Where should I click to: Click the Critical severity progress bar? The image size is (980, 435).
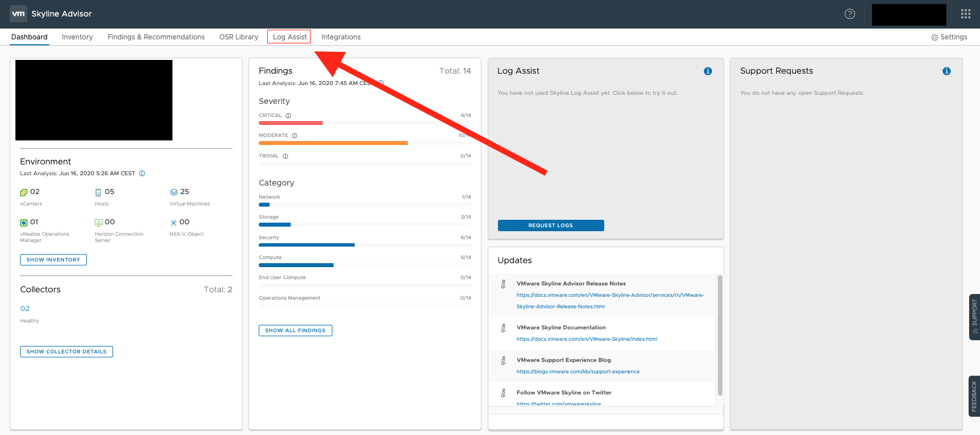(365, 123)
